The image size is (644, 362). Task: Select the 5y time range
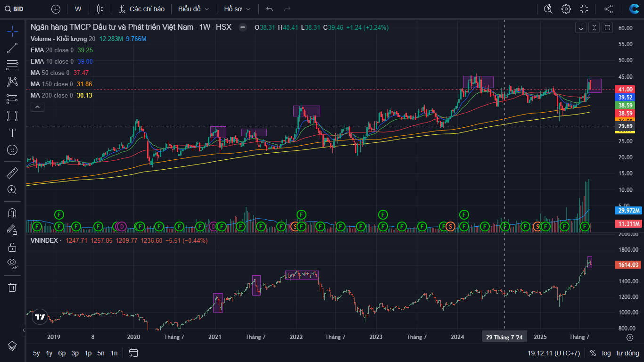pyautogui.click(x=37, y=353)
